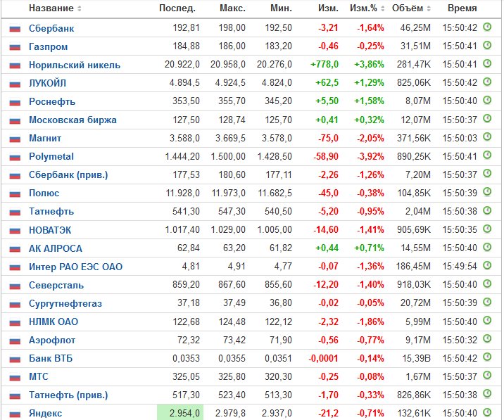Click the Послед. column header
Screen dimensions: 504x420
click(177, 8)
